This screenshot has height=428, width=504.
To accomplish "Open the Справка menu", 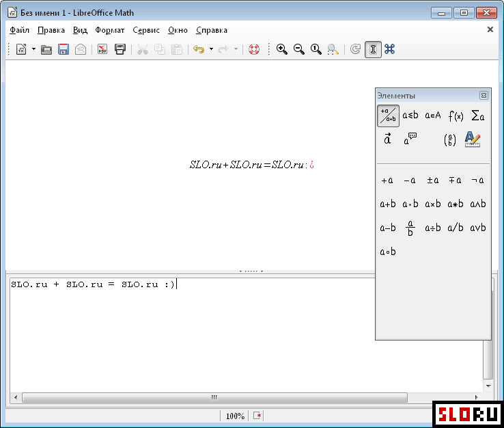I will point(212,30).
